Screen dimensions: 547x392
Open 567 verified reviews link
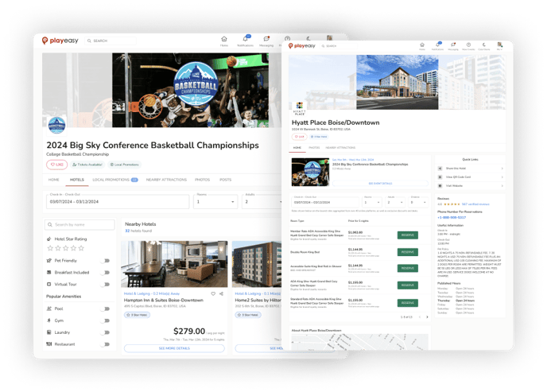475,204
